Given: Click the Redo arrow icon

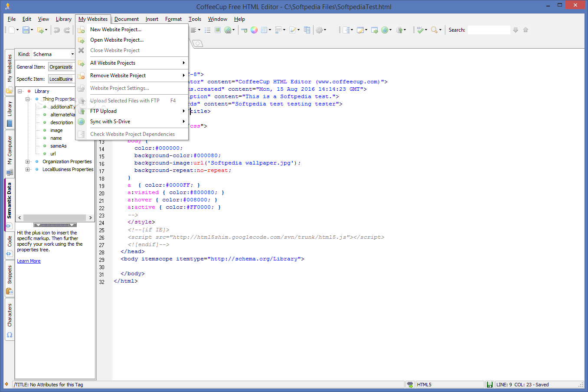Looking at the screenshot, I should (x=67, y=30).
